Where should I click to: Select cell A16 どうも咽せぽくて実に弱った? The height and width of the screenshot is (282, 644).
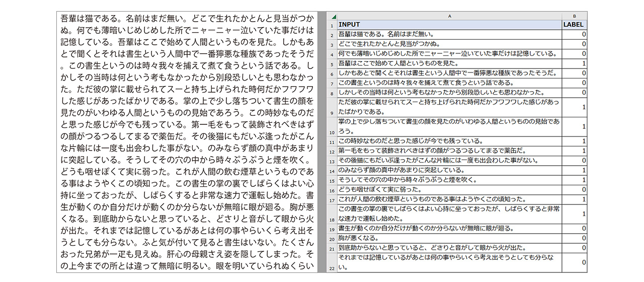tap(449, 190)
